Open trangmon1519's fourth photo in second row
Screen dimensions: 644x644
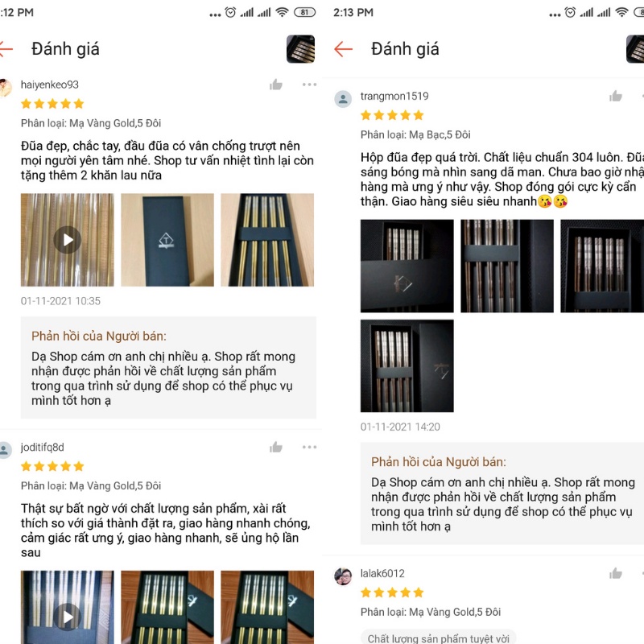(x=407, y=365)
